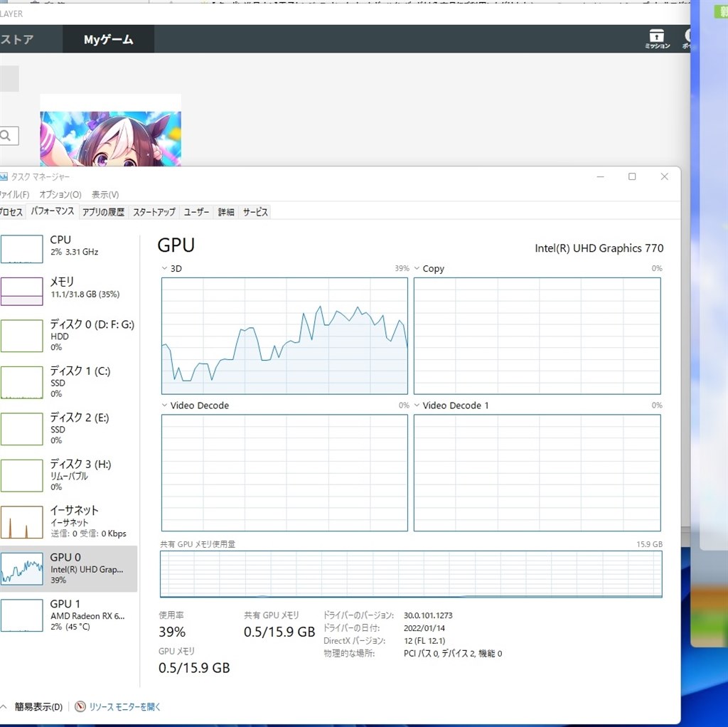Open リソース モニターを開く link
Image resolution: width=728 pixels, height=727 pixels.
124,706
